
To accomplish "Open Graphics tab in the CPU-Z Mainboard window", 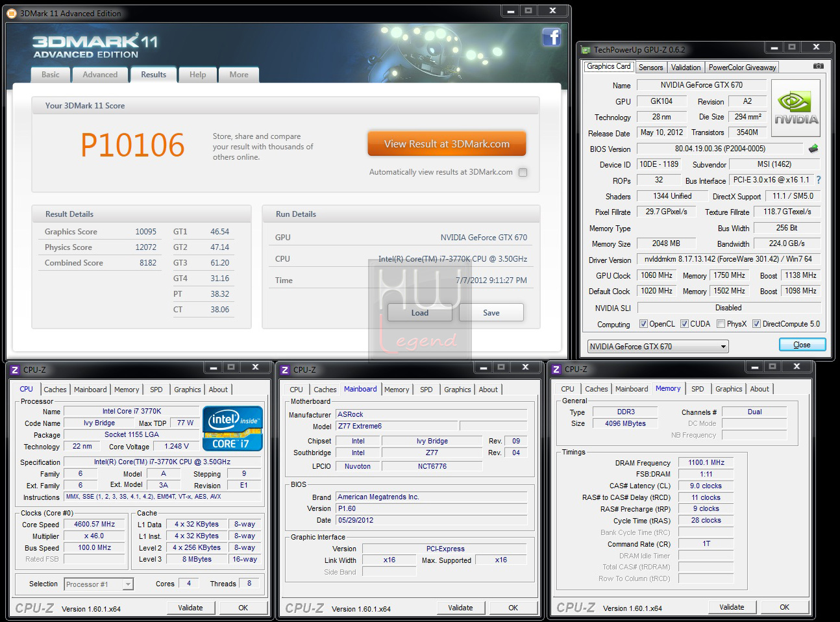I will [458, 390].
